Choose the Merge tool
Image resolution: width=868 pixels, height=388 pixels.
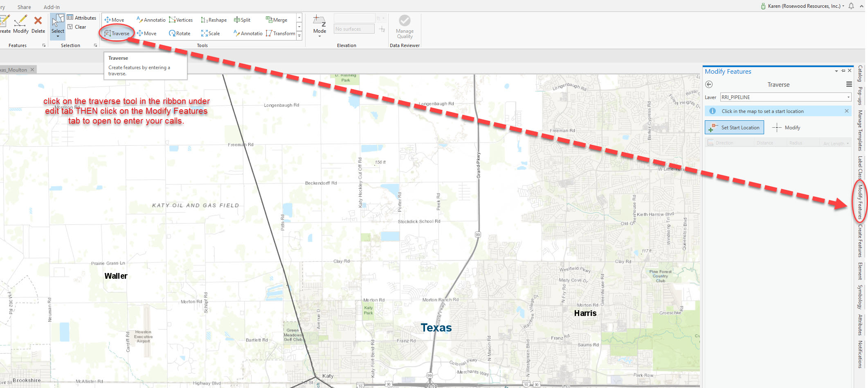(277, 20)
